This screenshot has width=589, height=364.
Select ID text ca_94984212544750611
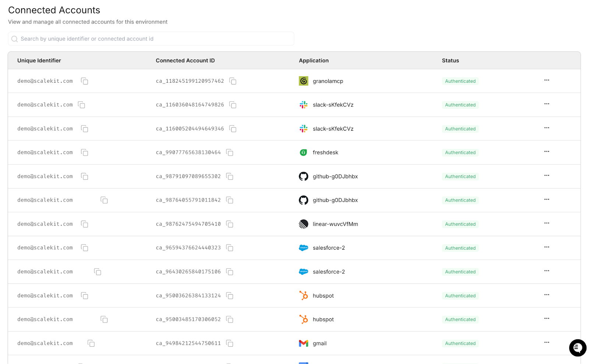click(188, 343)
